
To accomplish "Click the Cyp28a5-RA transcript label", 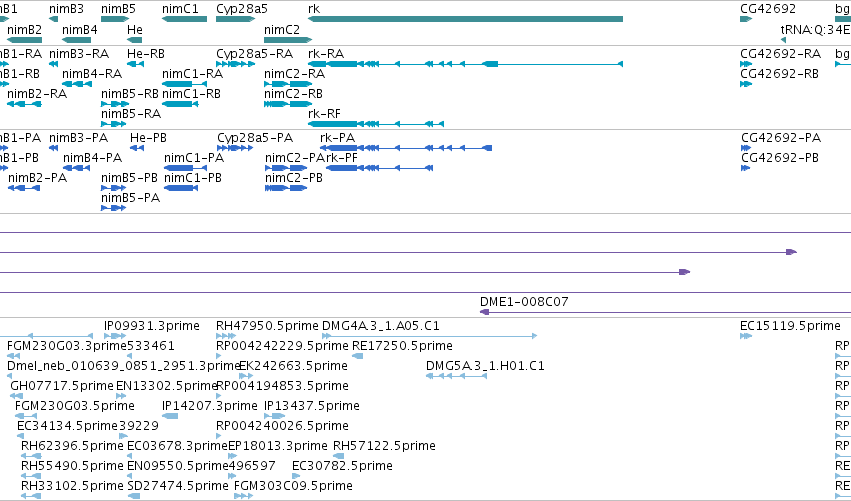I will 255,54.
